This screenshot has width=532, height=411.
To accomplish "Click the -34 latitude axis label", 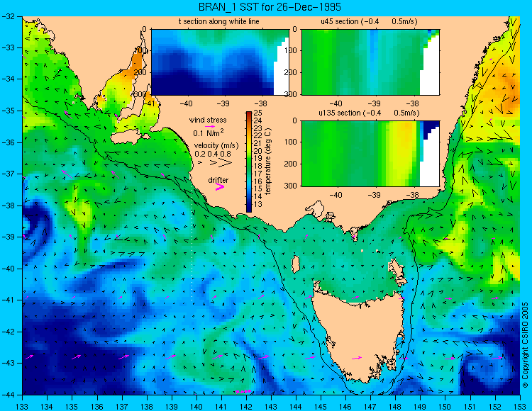I will coord(9,79).
